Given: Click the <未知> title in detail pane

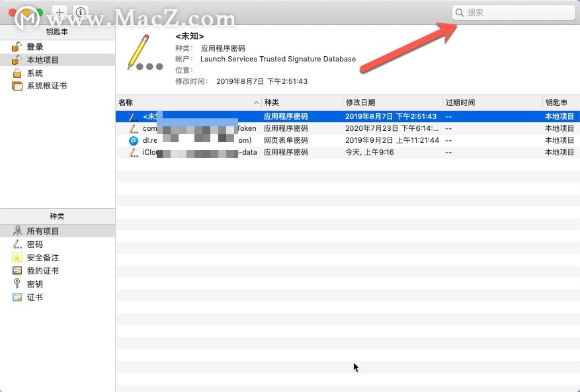Looking at the screenshot, I should [x=190, y=36].
